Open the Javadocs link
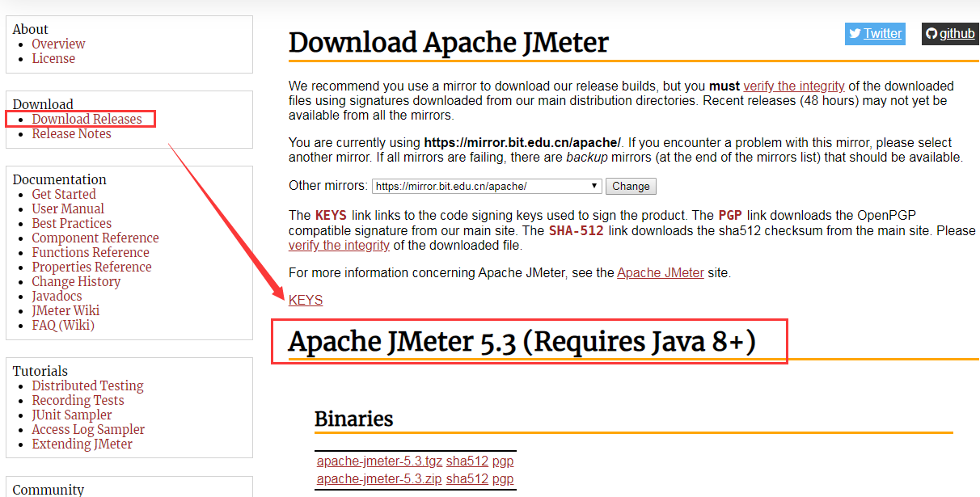The image size is (980, 497). (x=57, y=296)
